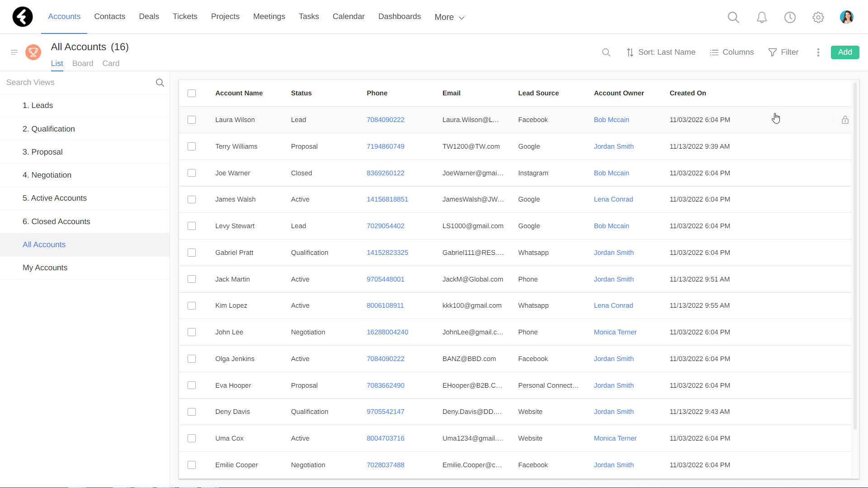868x488 pixels.
Task: Go to the Projects tab
Action: [225, 16]
